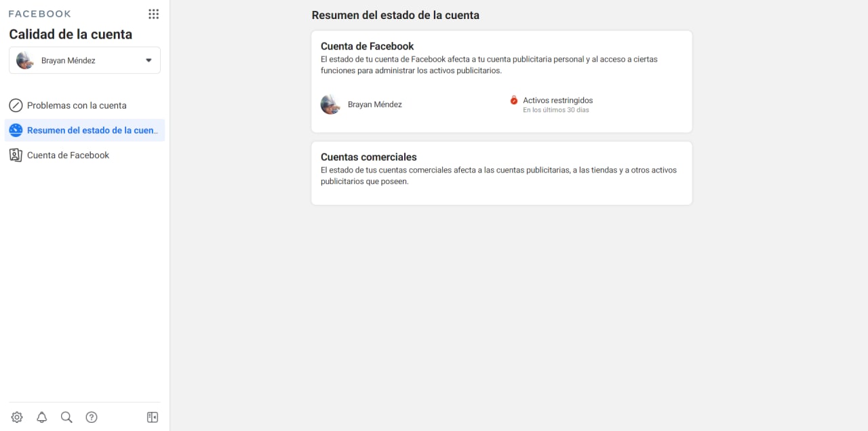Viewport: 868px width, 431px height.
Task: Click the red restricted assets status icon
Action: tap(514, 100)
